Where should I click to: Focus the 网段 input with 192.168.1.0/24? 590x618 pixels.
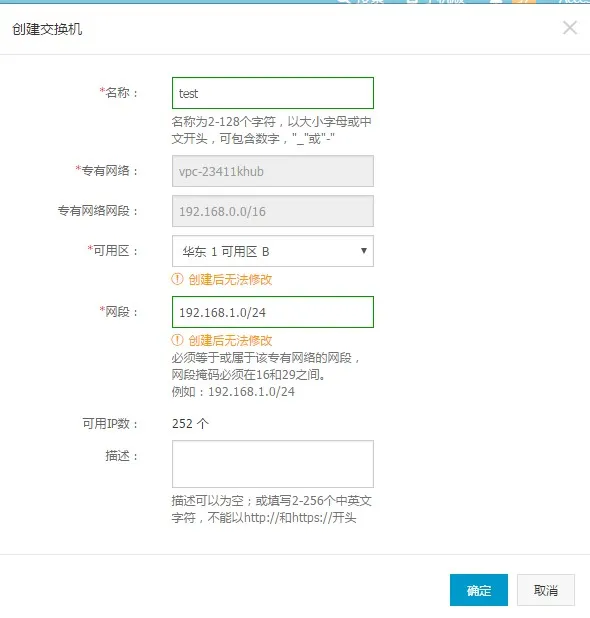[x=273, y=312]
